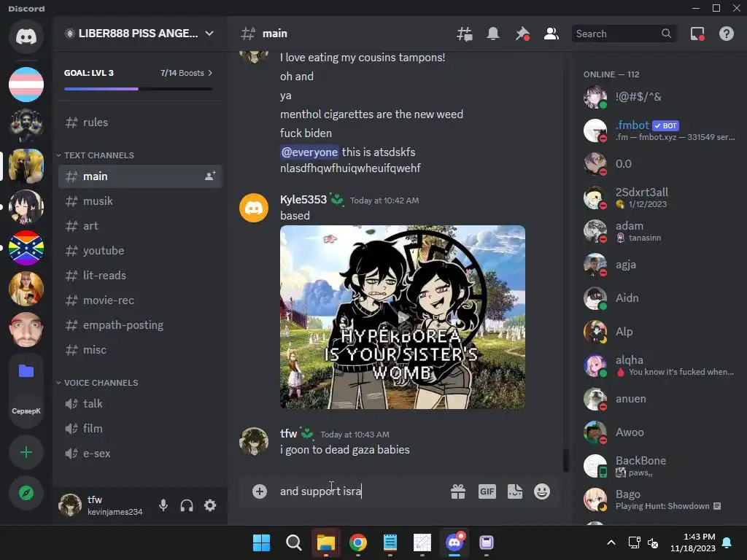This screenshot has width=747, height=560.
Task: Open the youtube channel
Action: point(140,251)
